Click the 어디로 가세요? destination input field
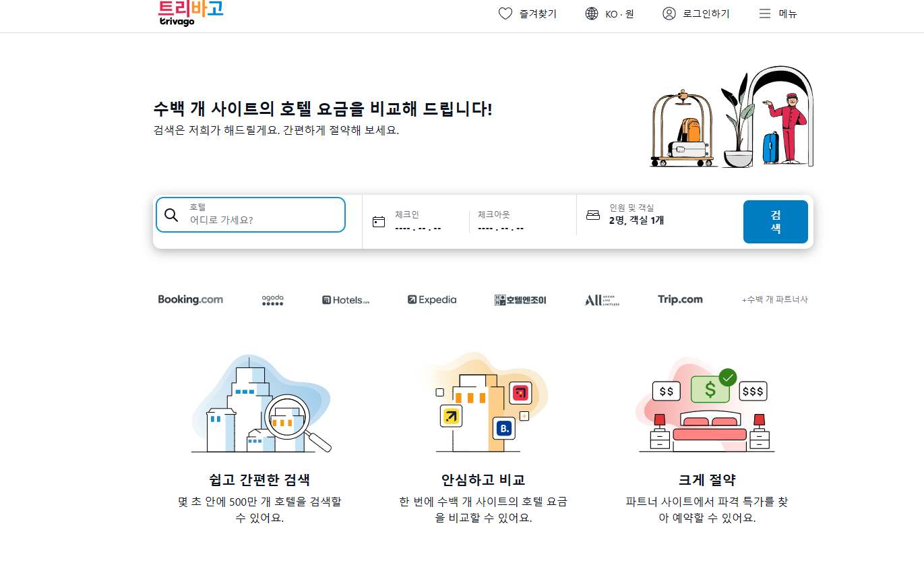 tap(222, 219)
